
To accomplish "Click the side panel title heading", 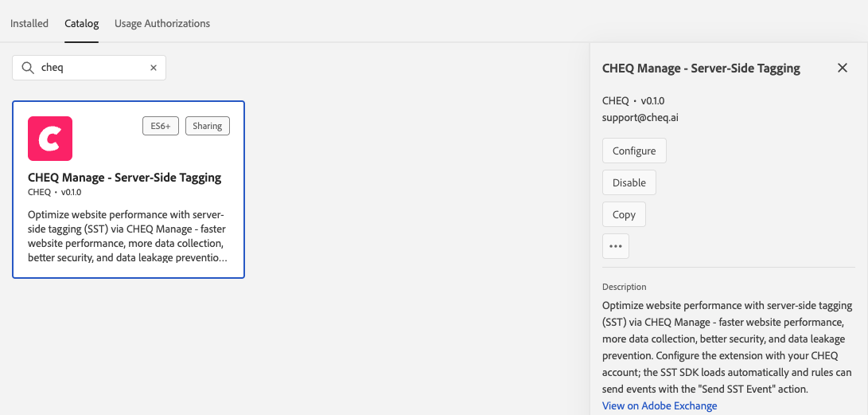I will point(702,69).
